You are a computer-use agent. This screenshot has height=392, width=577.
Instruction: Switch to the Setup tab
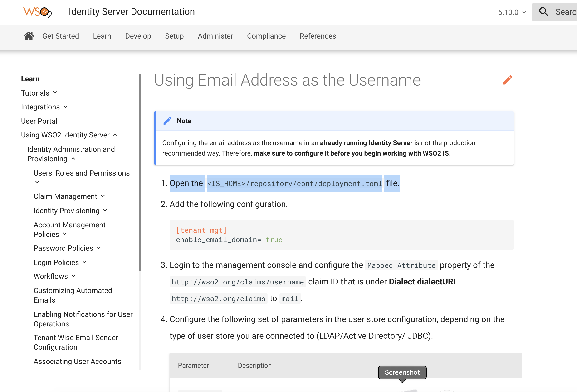pyautogui.click(x=174, y=36)
